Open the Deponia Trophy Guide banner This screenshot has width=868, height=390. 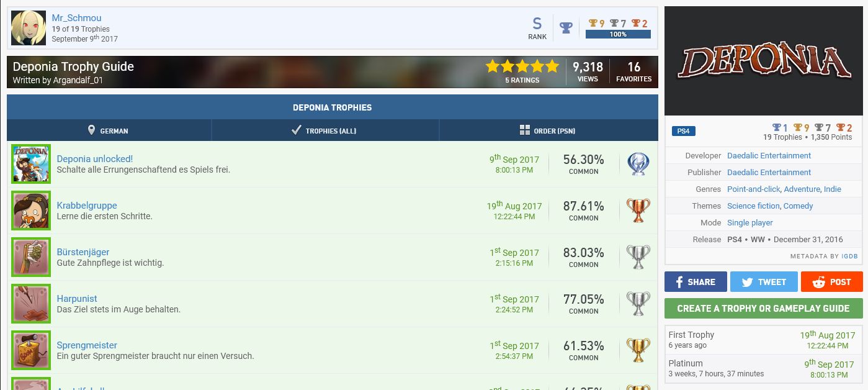(73, 67)
